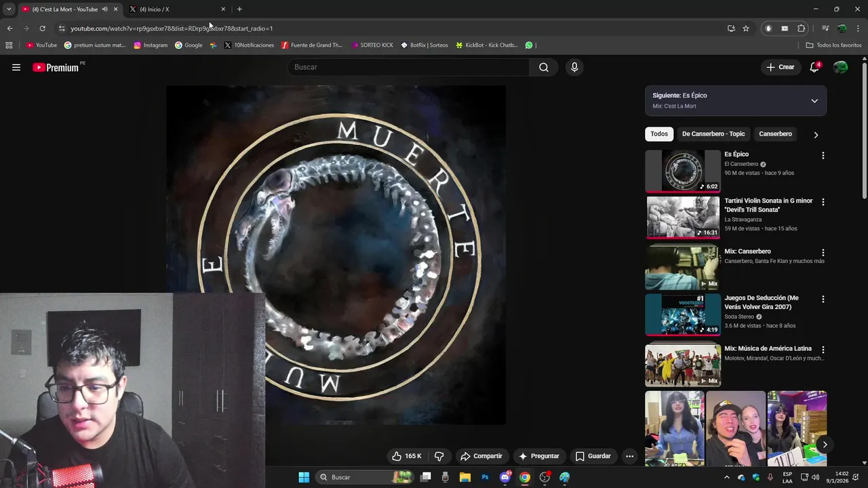Open the Mix: Canserbero thumbnail
Screen dimensions: 868x488
pyautogui.click(x=683, y=268)
